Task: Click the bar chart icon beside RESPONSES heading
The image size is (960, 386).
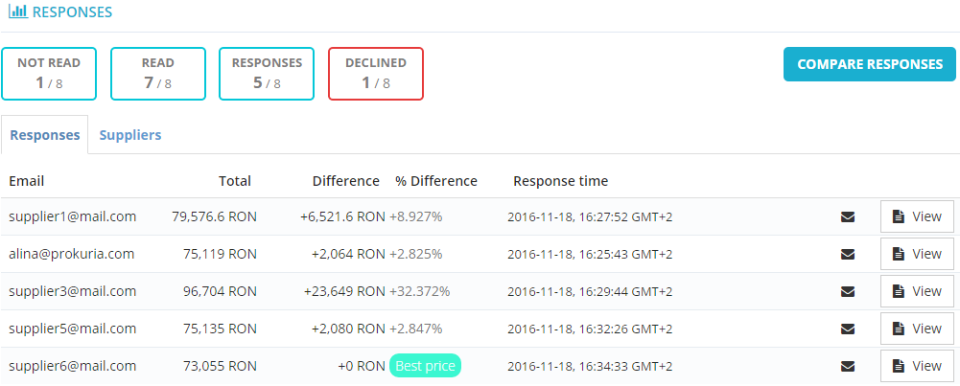Action: point(18,11)
